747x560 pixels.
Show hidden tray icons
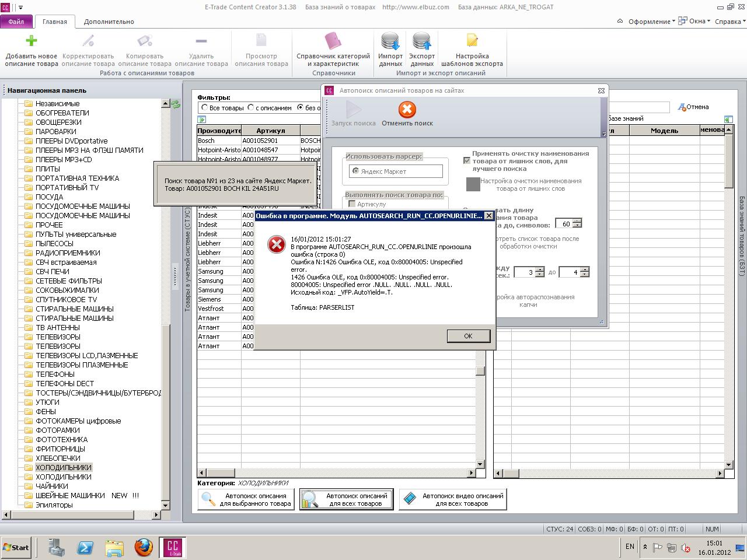[x=645, y=547]
